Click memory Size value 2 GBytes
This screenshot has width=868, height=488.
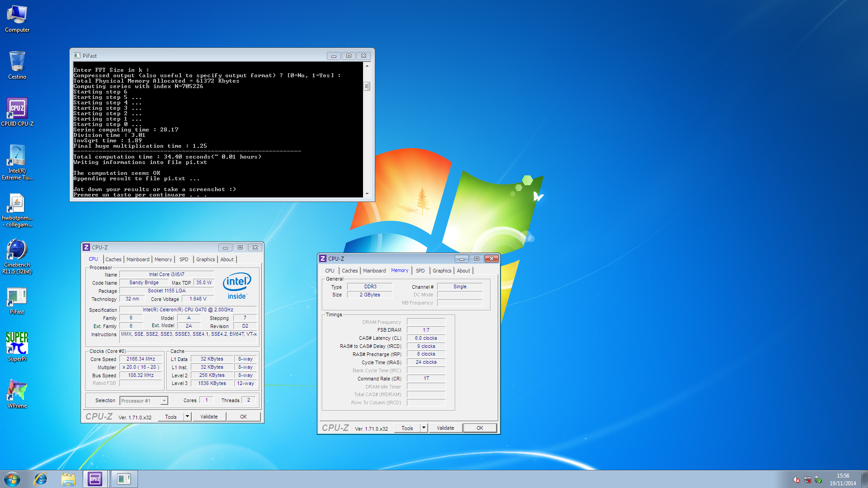(x=370, y=295)
